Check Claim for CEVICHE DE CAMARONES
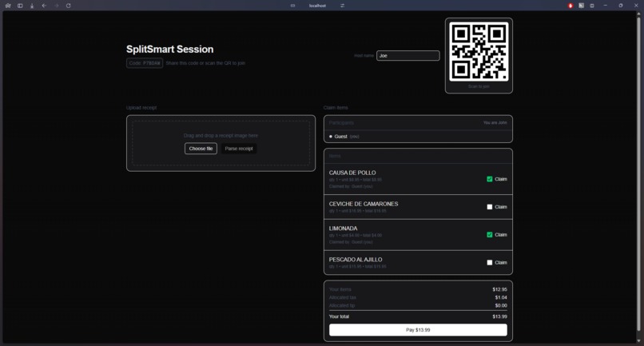 [490, 207]
